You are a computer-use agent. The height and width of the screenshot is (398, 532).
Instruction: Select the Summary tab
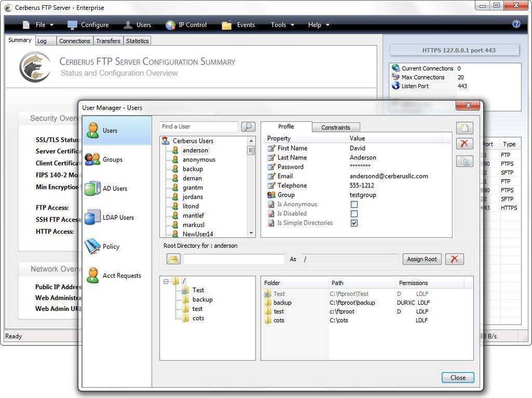click(20, 40)
